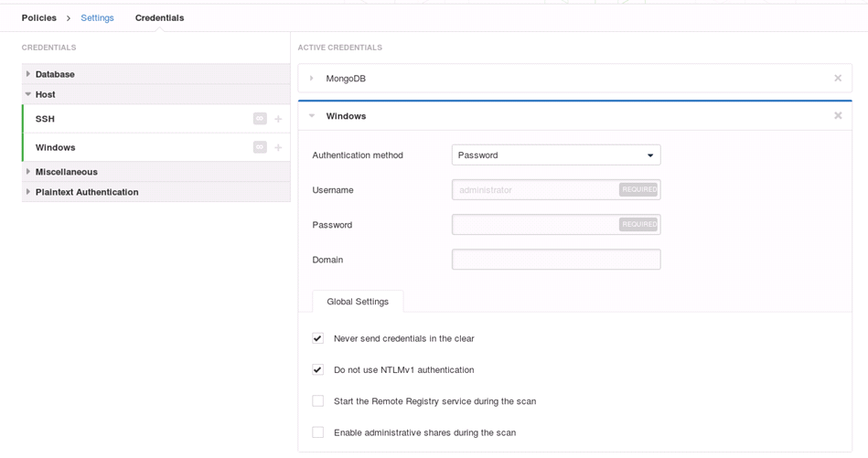
Task: Add Windows credential with plus icon
Action: pyautogui.click(x=278, y=148)
